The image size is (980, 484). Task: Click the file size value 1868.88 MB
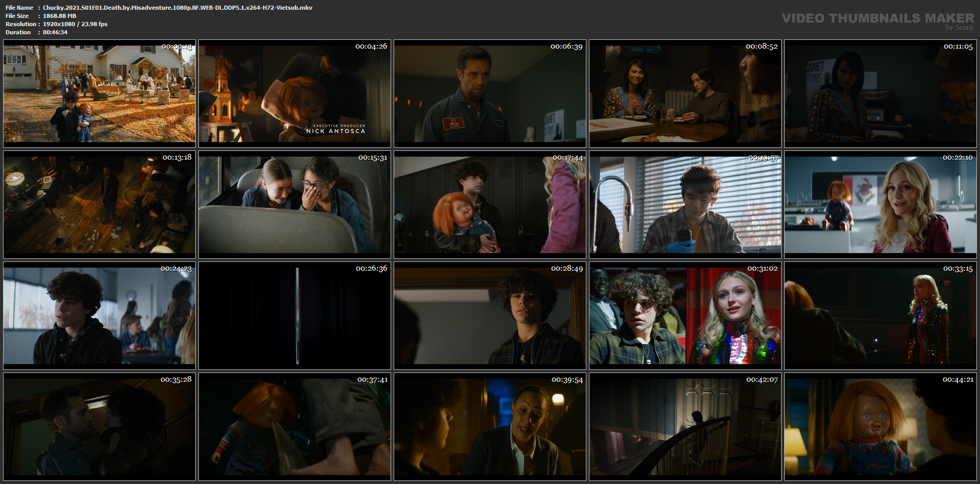tap(59, 16)
